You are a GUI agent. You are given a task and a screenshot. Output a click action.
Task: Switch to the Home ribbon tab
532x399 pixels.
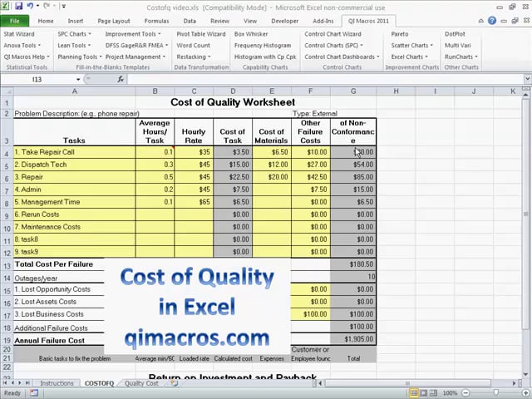tap(46, 21)
